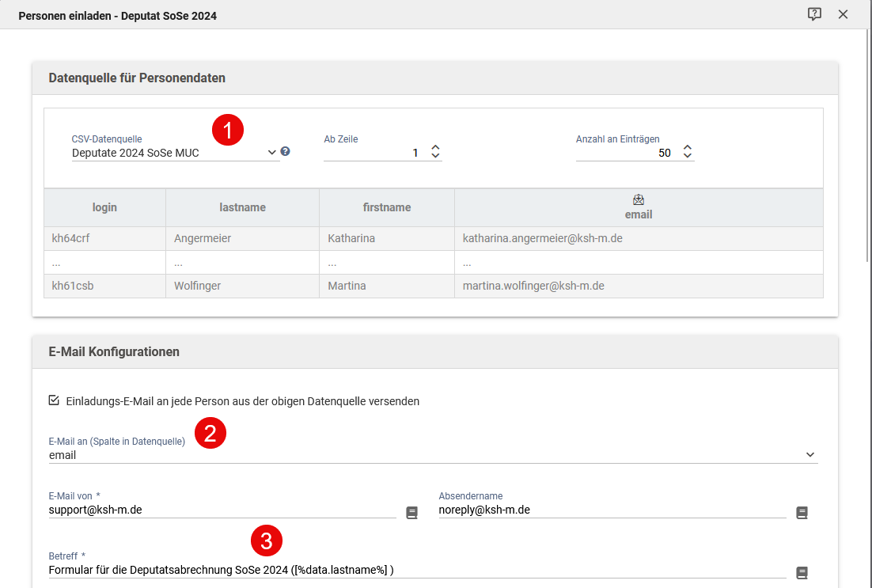Screen dimensions: 872x588
Task: Toggle Einladungs-E-Mail versenden checkbox
Action: point(54,400)
